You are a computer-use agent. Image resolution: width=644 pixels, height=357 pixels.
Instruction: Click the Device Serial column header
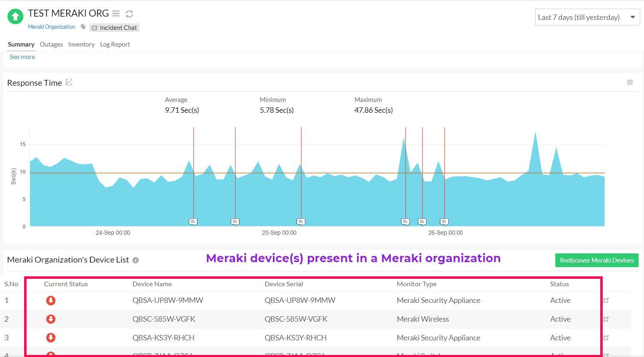(x=284, y=284)
